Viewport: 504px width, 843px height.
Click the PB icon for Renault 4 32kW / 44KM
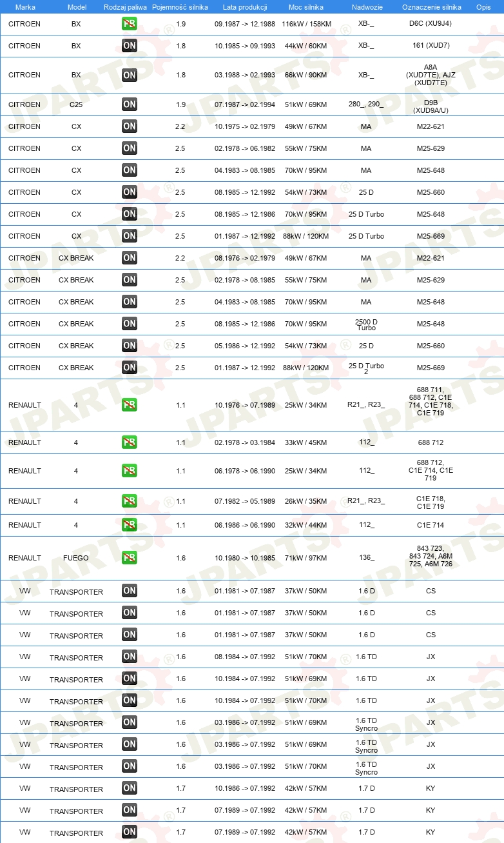point(130,525)
